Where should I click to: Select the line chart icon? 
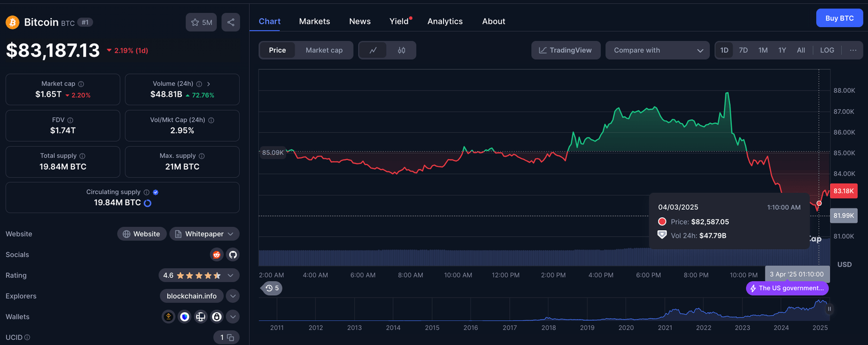click(x=373, y=50)
